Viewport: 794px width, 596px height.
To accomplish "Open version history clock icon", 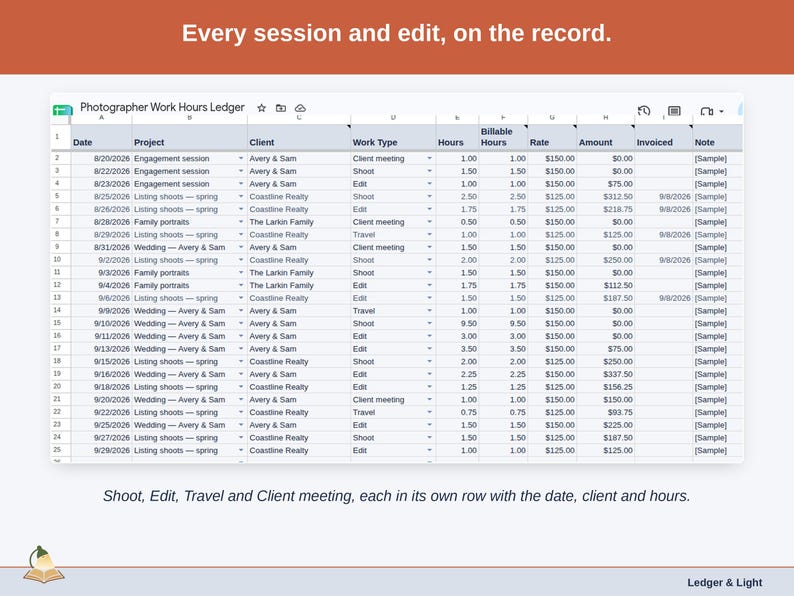I will (644, 111).
